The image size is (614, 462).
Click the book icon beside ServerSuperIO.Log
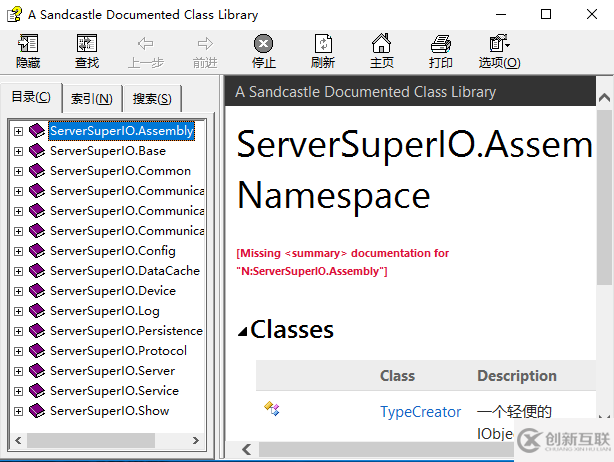(x=37, y=310)
